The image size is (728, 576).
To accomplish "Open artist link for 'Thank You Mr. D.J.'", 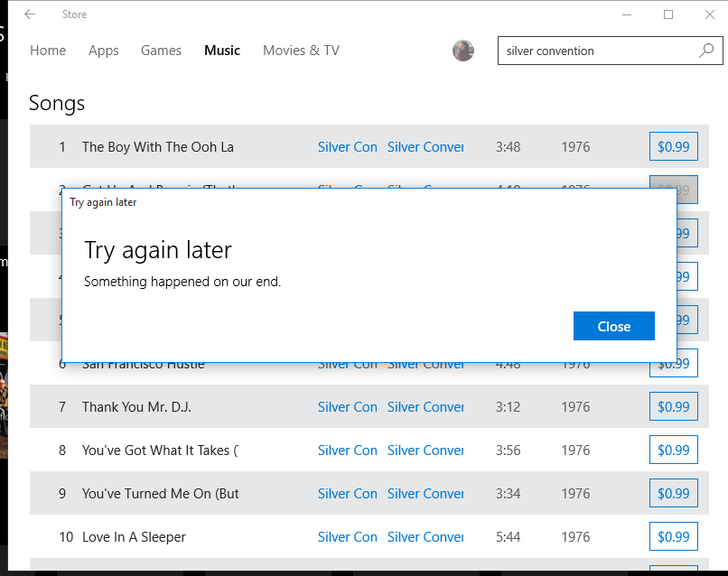I will (x=347, y=406).
